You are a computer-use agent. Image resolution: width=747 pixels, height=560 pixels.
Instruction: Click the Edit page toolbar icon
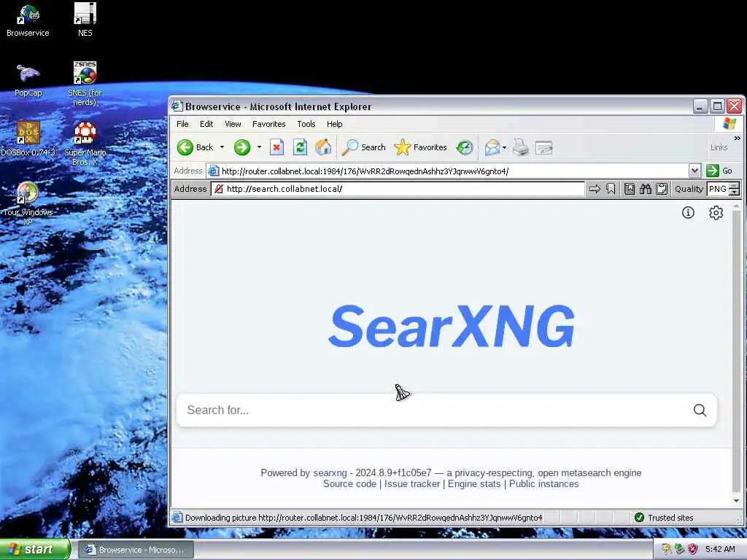point(543,147)
